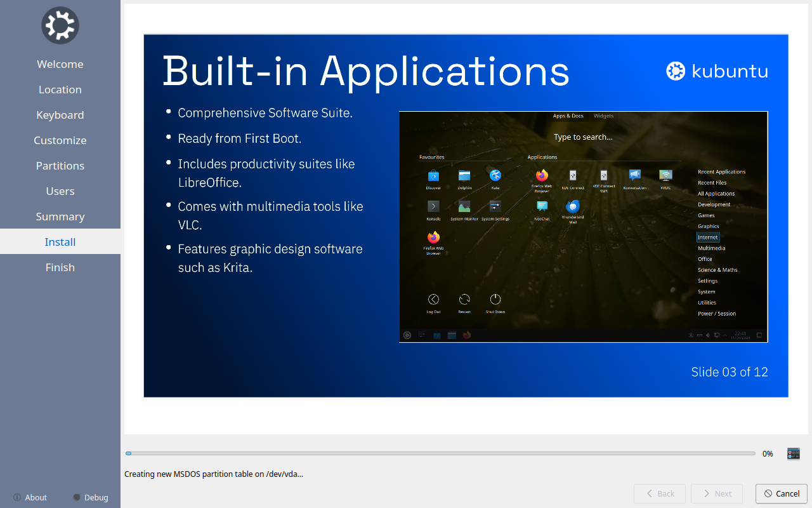This screenshot has height=508, width=812.
Task: Click the "Comprehensive Software Suite." bullet
Action: pyautogui.click(x=265, y=113)
